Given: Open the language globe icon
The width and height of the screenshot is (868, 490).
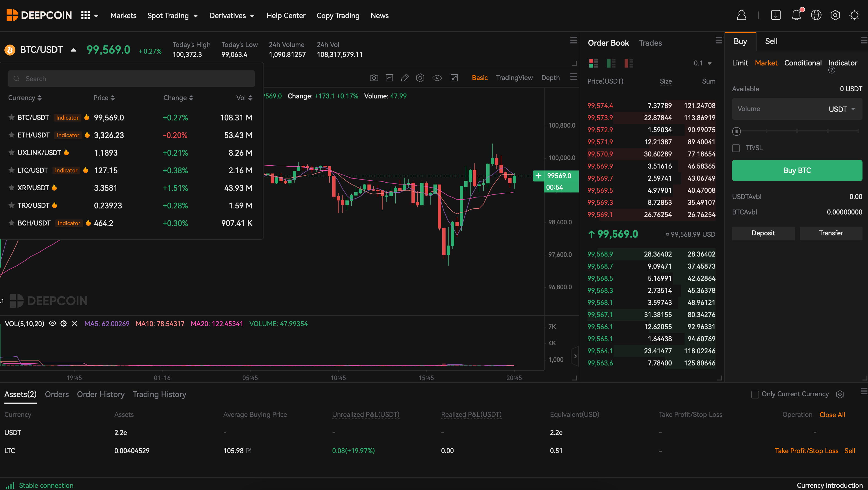Looking at the screenshot, I should click(x=816, y=15).
